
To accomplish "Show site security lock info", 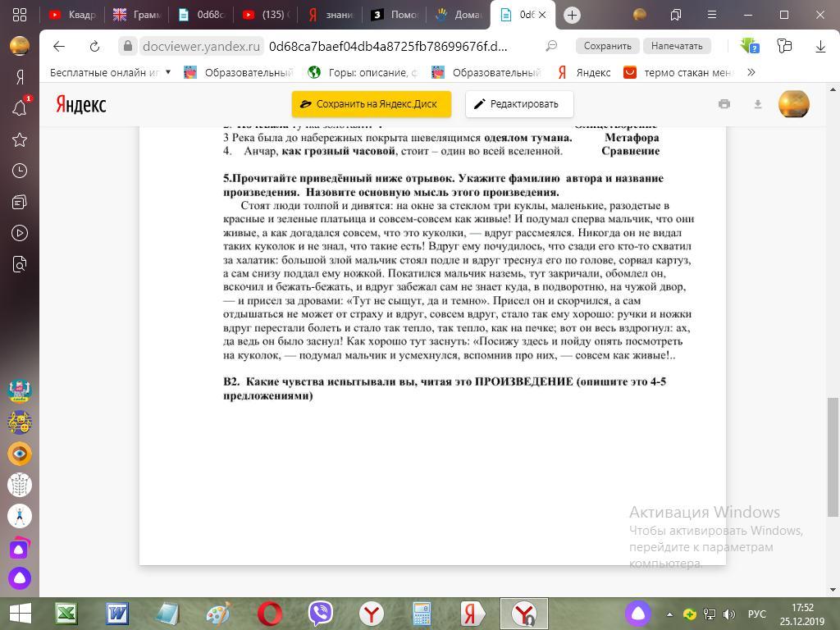I will pyautogui.click(x=127, y=46).
